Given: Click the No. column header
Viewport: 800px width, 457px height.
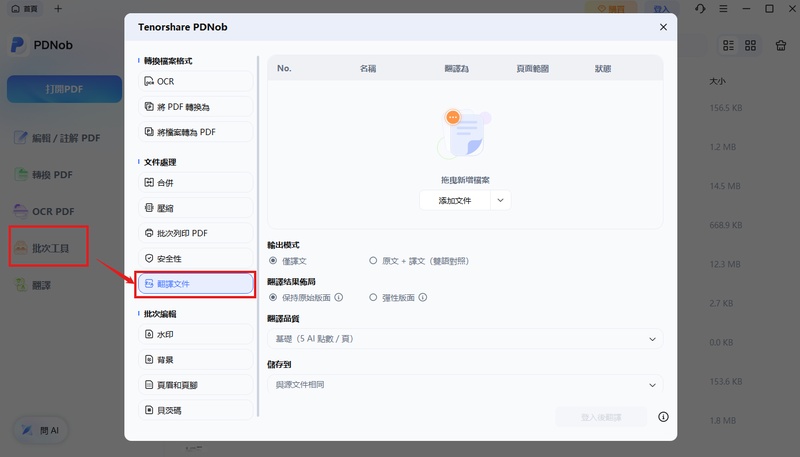Looking at the screenshot, I should coord(284,68).
